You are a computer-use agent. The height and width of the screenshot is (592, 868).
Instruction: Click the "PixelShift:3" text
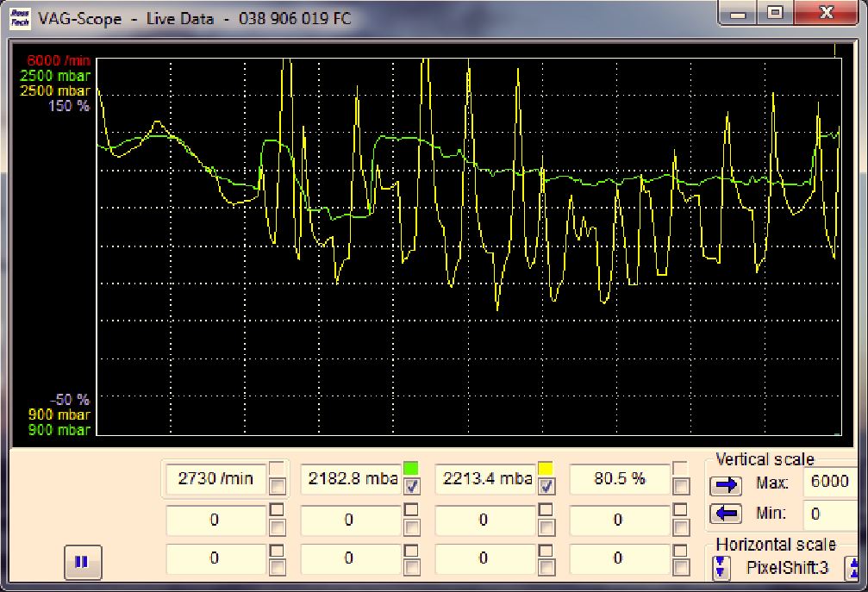787,568
